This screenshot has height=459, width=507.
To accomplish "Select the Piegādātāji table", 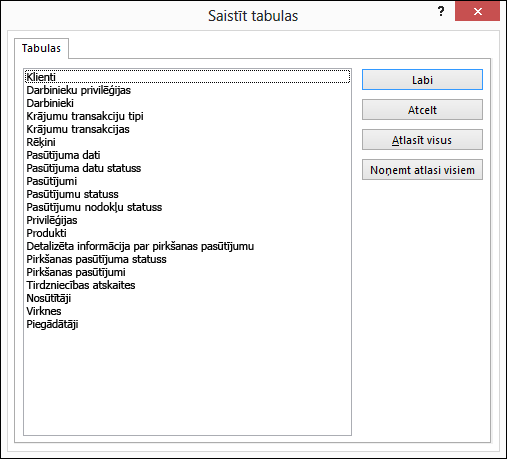I will pos(188,324).
